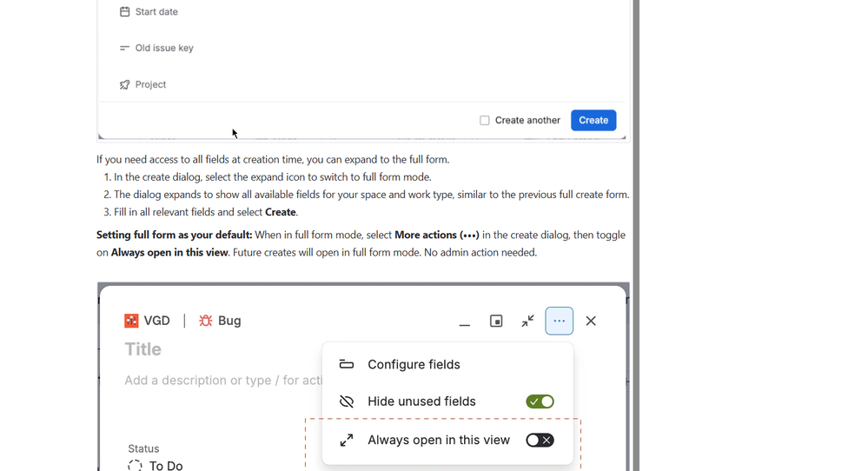This screenshot has height=471, width=868.
Task: Click the Title input field
Action: pyautogui.click(x=222, y=350)
